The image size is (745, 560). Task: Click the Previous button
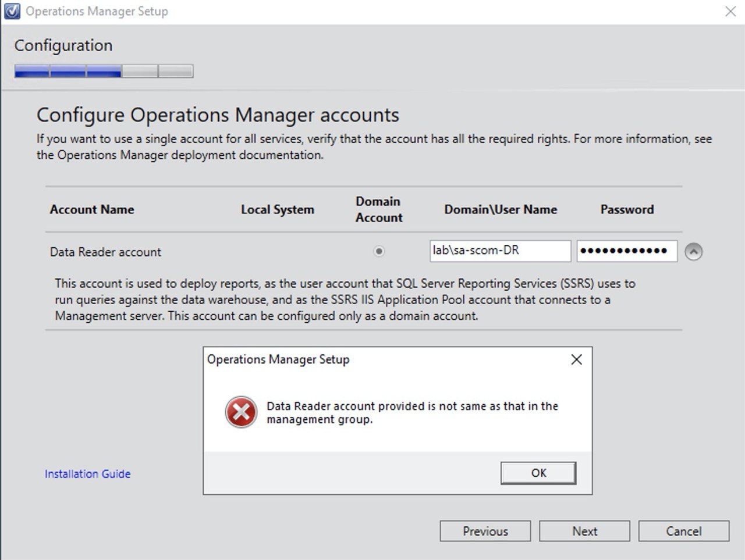coord(485,531)
